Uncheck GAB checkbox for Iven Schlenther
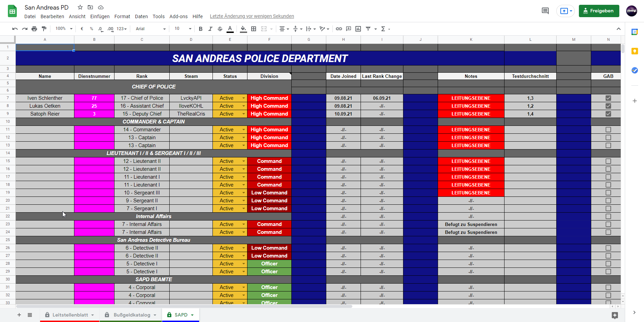This screenshot has width=644, height=322. tap(608, 98)
